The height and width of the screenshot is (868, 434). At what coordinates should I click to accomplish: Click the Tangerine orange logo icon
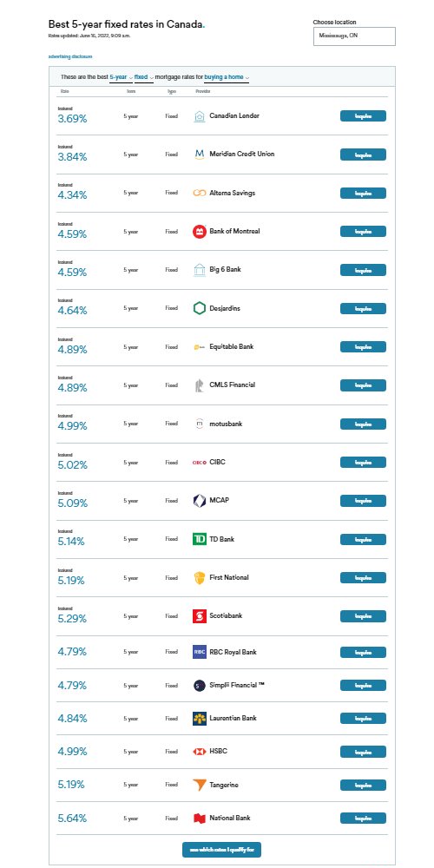200,785
